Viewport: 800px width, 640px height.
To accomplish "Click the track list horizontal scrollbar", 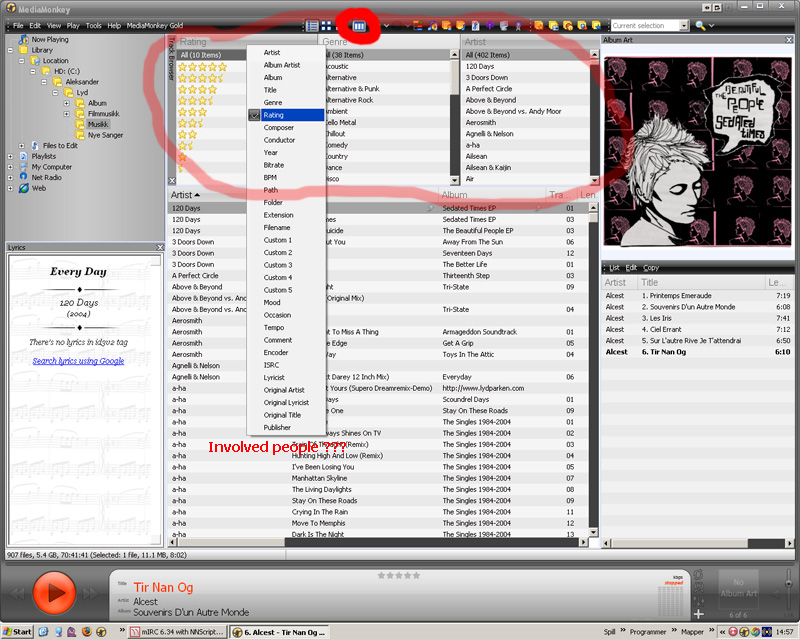I will [378, 543].
